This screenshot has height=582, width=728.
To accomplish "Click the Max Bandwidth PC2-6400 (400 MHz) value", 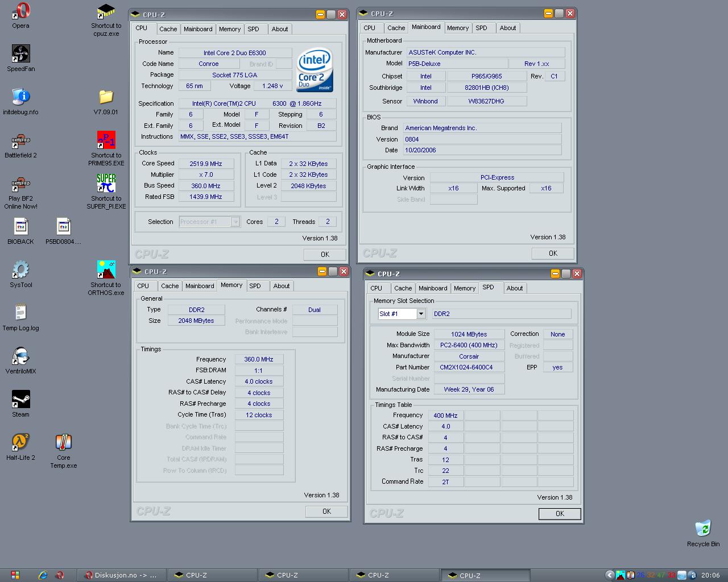I will click(469, 345).
